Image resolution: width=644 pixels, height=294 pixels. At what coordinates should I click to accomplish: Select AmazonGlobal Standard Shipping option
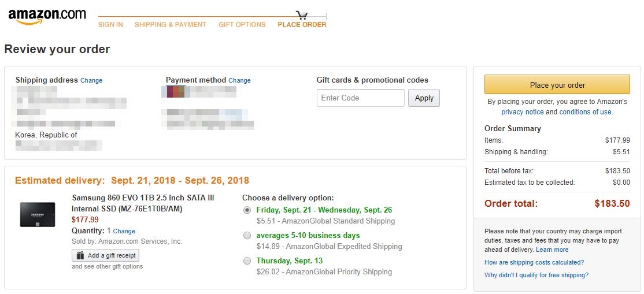pyautogui.click(x=247, y=210)
